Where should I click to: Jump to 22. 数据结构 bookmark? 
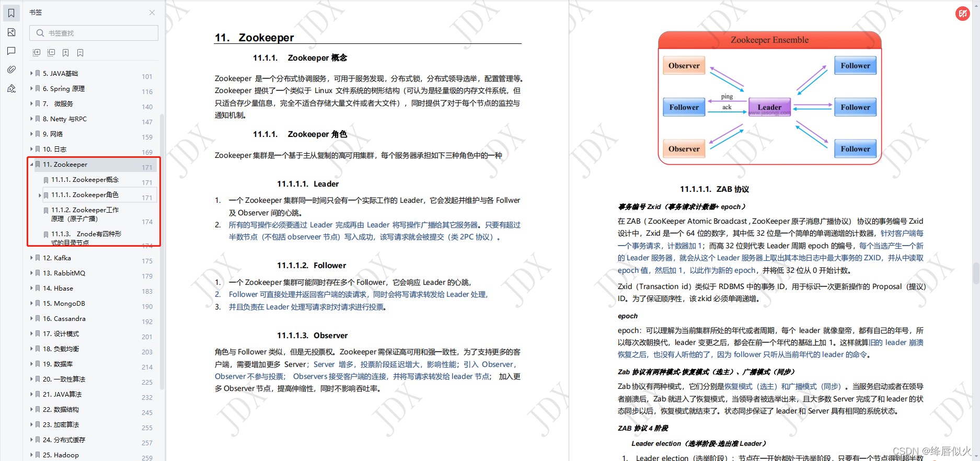(61, 409)
